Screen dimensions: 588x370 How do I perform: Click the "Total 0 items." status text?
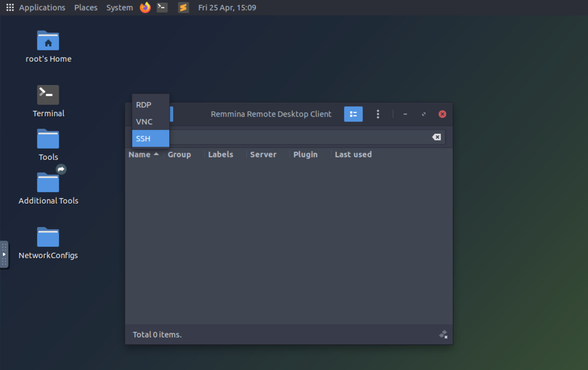[x=157, y=335]
